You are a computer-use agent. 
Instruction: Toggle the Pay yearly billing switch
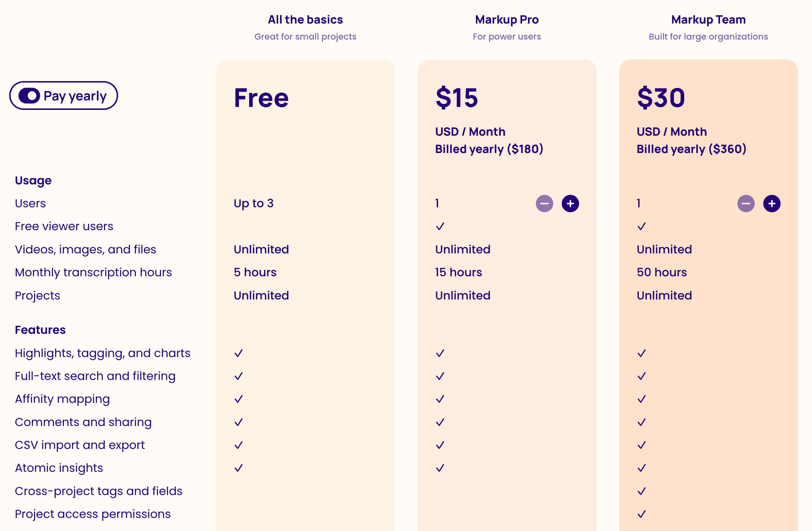[x=29, y=96]
